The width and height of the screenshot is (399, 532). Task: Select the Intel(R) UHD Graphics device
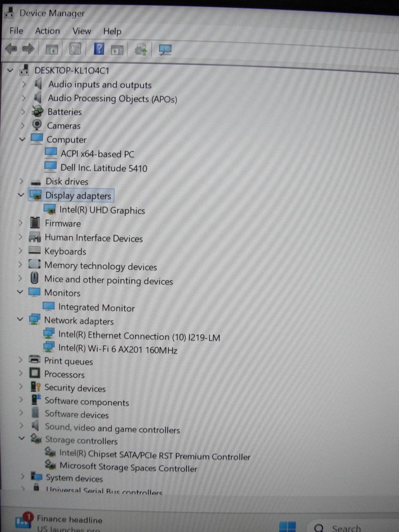click(x=102, y=210)
